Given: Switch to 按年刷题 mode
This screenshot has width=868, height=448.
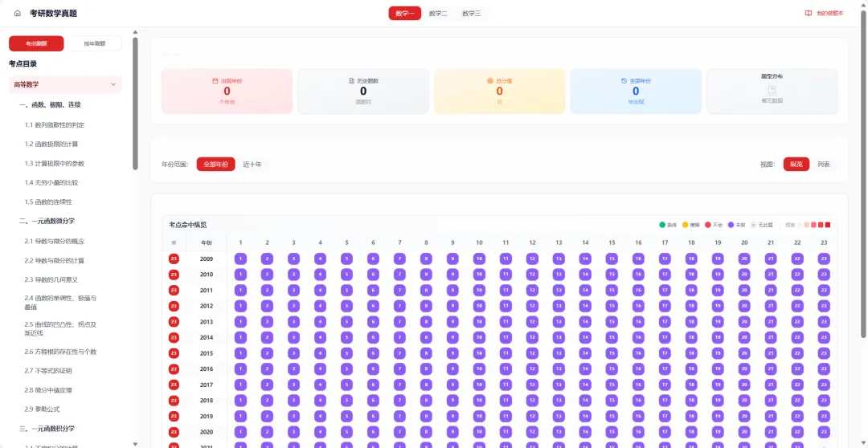Looking at the screenshot, I should [x=95, y=43].
